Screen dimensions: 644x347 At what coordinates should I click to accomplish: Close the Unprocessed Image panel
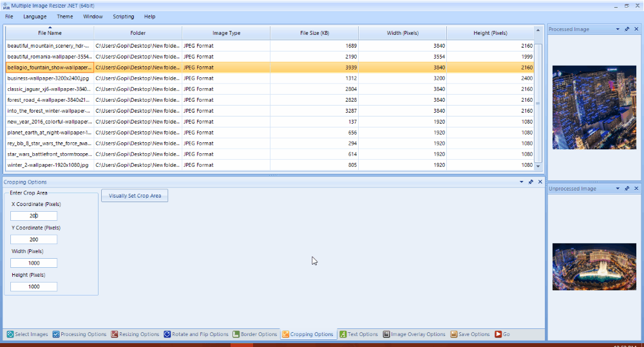pos(636,189)
